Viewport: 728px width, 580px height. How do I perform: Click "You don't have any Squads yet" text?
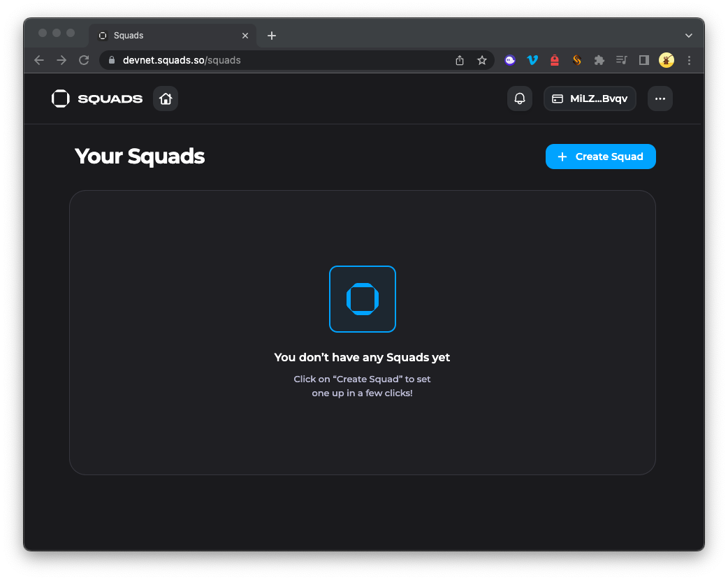click(x=362, y=357)
